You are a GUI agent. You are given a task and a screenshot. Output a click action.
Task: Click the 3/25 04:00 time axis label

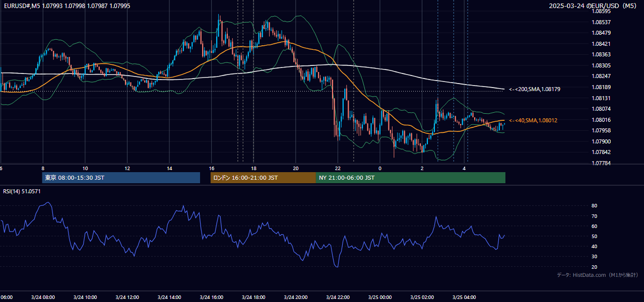464,297
